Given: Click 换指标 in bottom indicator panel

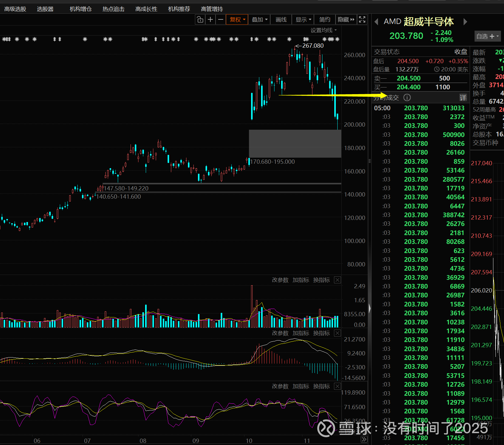Looking at the screenshot, I should coord(322,386).
